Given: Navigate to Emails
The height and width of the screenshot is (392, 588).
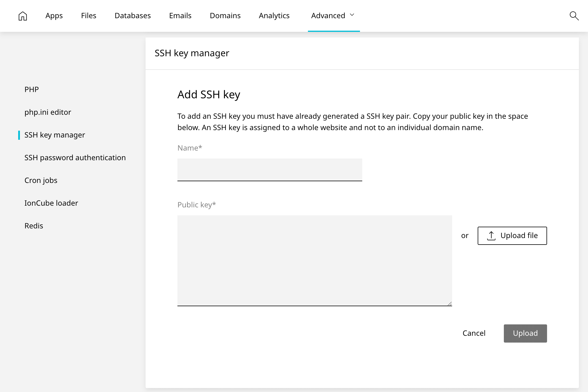Looking at the screenshot, I should (x=180, y=16).
